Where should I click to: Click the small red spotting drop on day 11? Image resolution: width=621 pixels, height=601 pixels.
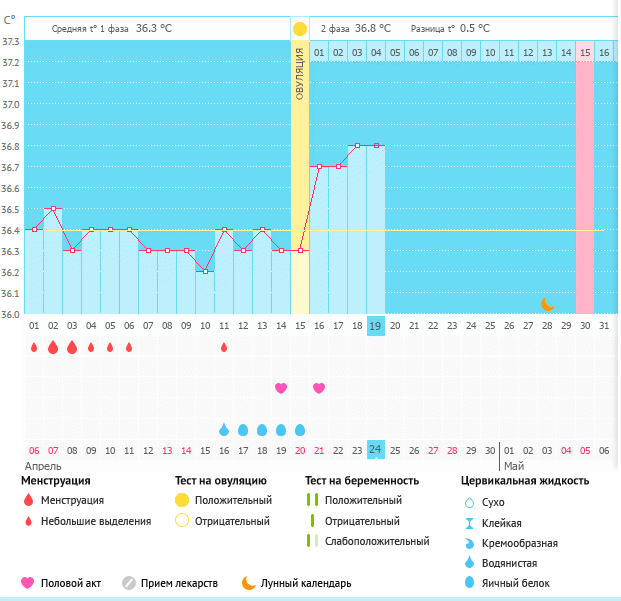pyautogui.click(x=224, y=347)
